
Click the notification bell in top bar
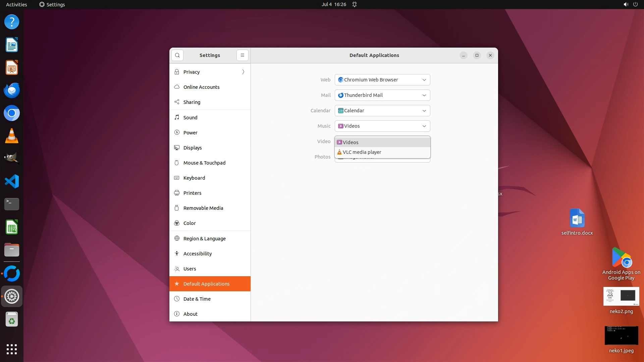354,4
